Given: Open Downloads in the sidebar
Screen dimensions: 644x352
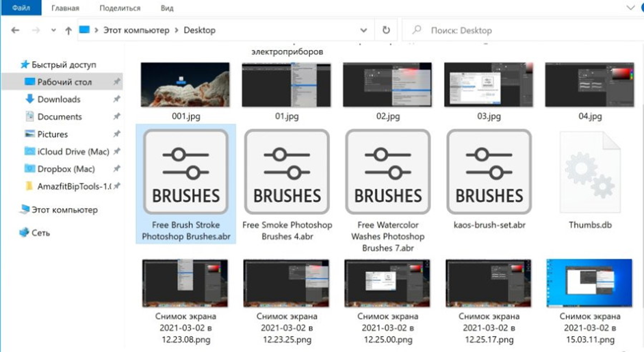Looking at the screenshot, I should [59, 99].
